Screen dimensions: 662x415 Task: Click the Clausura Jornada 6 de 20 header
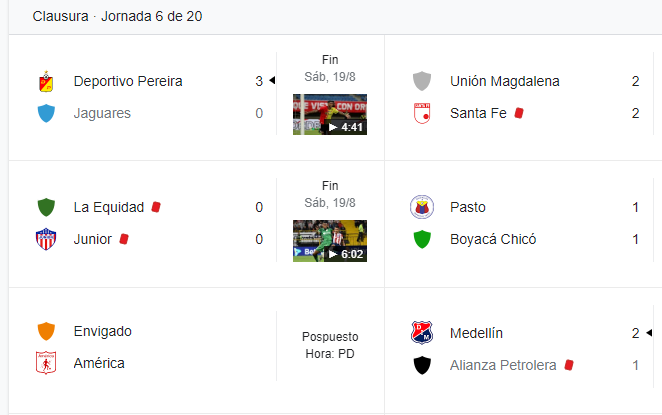[x=117, y=16]
